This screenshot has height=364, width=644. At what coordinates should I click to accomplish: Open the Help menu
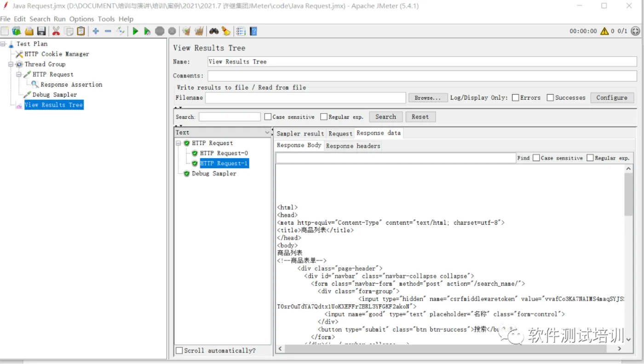tap(126, 19)
